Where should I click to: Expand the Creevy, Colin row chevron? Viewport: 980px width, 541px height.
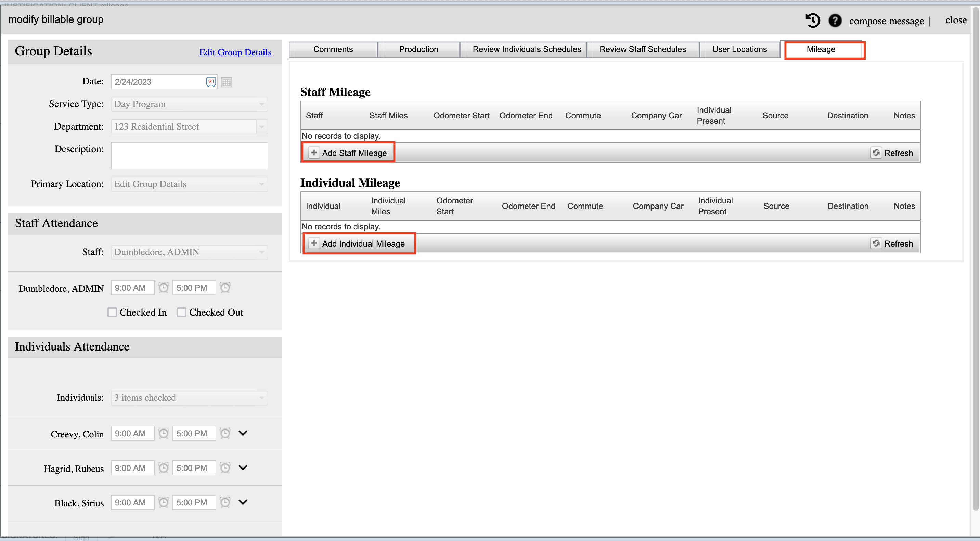coord(243,433)
